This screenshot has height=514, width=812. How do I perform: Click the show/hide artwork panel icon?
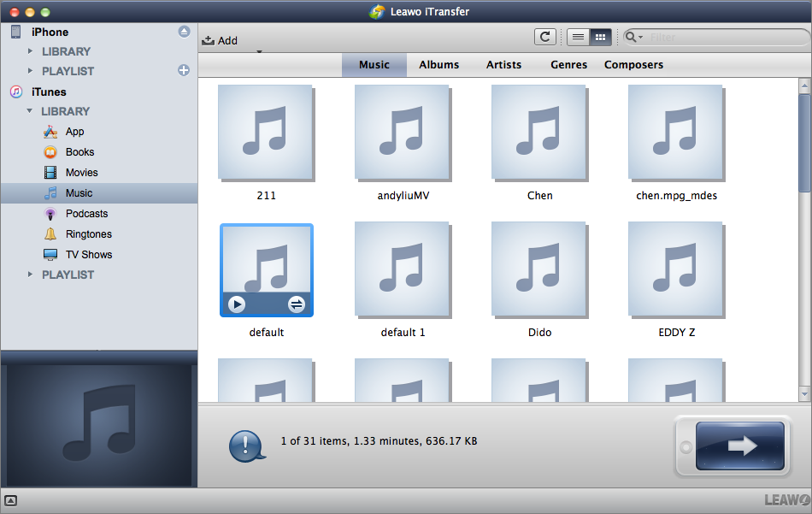pyautogui.click(x=11, y=500)
